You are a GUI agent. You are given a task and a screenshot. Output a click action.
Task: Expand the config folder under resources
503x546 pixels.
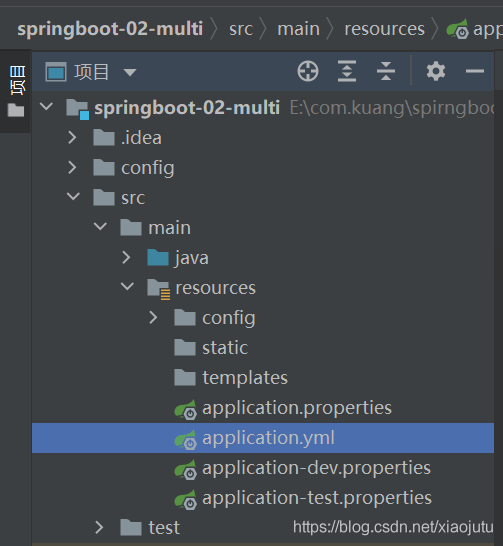tap(153, 318)
